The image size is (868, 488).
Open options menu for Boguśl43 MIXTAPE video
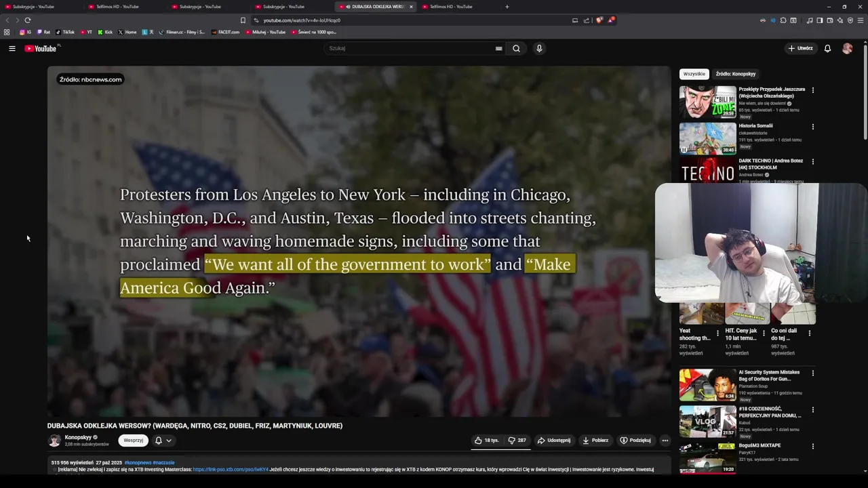812,447
